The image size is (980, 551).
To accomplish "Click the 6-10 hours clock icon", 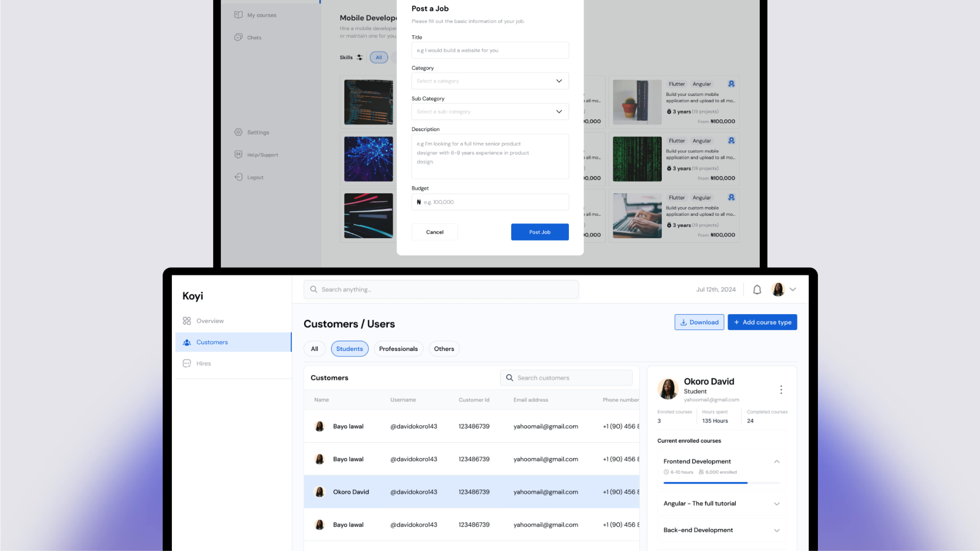I will 666,472.
